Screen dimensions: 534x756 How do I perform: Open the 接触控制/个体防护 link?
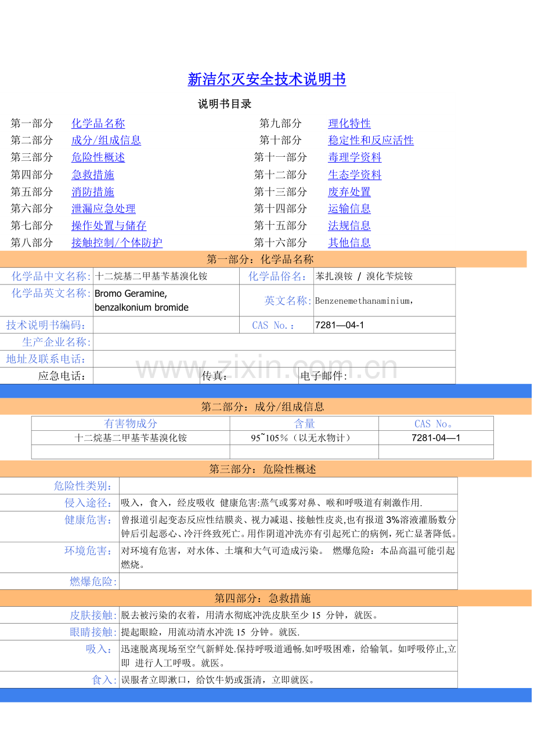pyautogui.click(x=117, y=243)
